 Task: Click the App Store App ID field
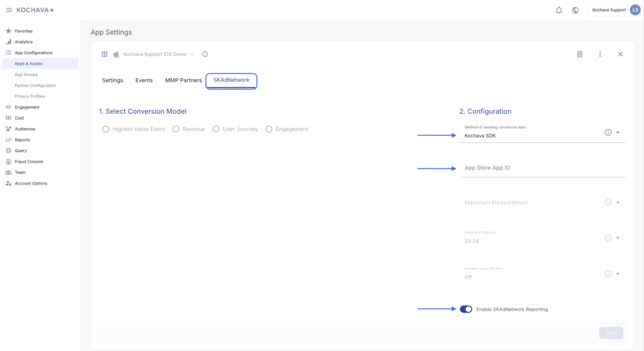[541, 168]
